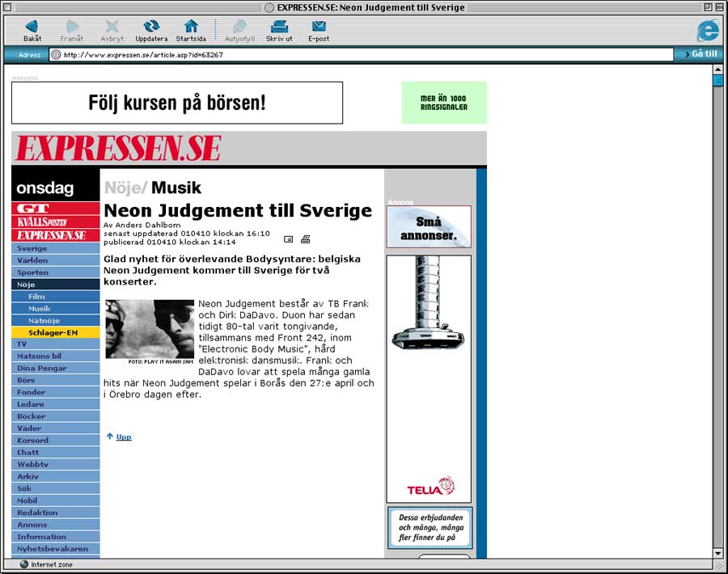Viewport: 728px width, 574px height.
Task: Stop loading with the Avbryt icon
Action: click(112, 31)
